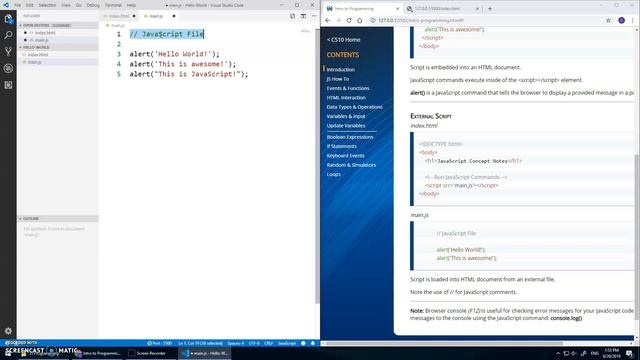640x360 pixels.
Task: Open a new Chrome tab
Action: click(490, 8)
